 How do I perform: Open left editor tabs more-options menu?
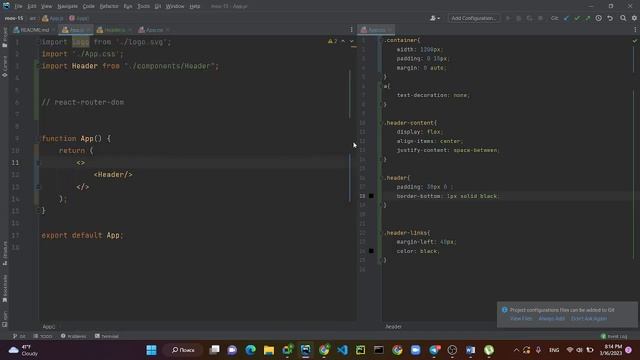tap(351, 29)
